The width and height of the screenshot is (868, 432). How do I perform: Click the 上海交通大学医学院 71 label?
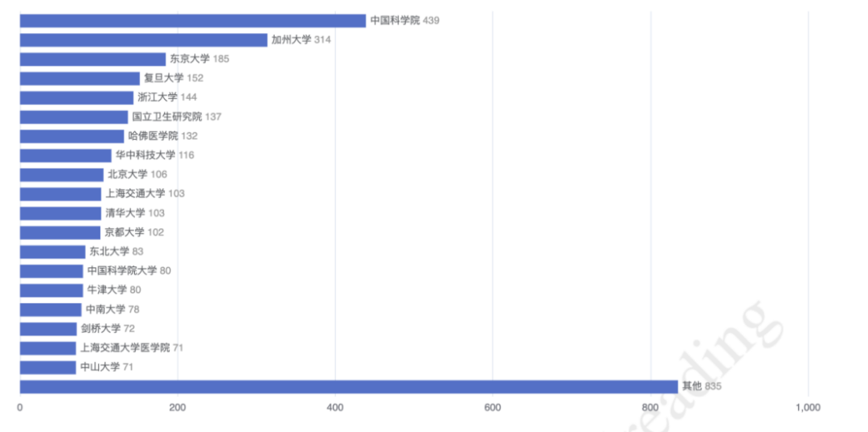tap(132, 348)
